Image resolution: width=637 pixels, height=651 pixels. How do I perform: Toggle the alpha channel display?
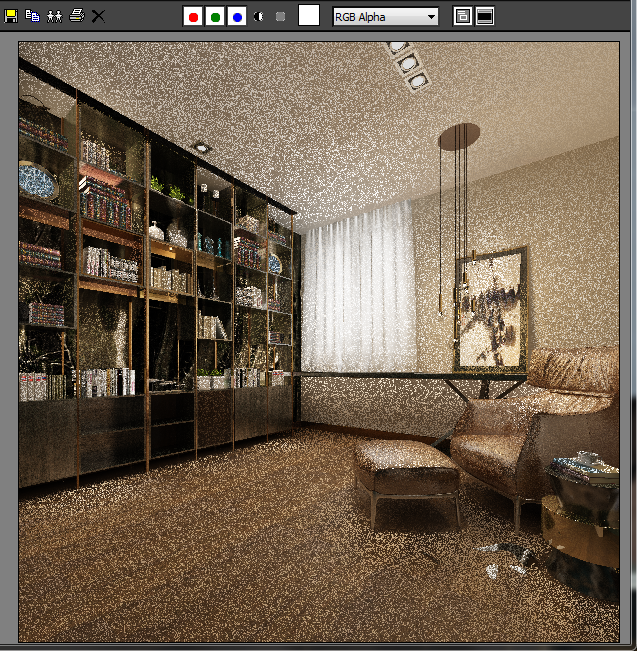click(x=259, y=17)
